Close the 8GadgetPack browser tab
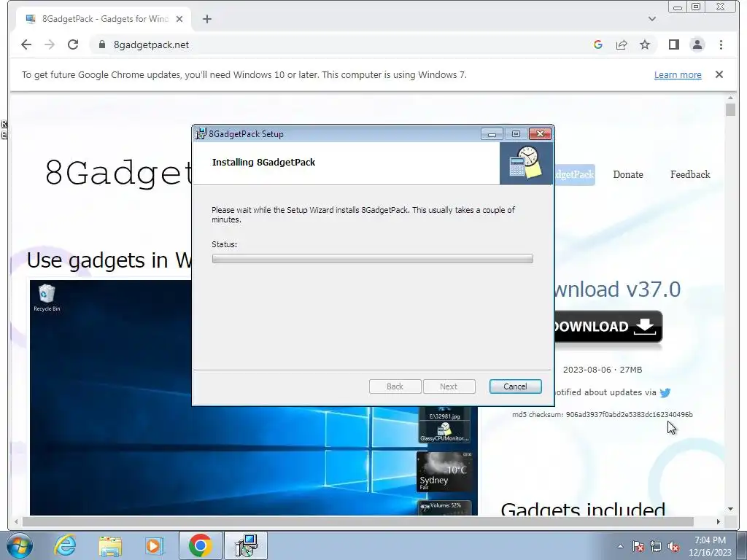This screenshot has width=747, height=560. click(x=179, y=19)
